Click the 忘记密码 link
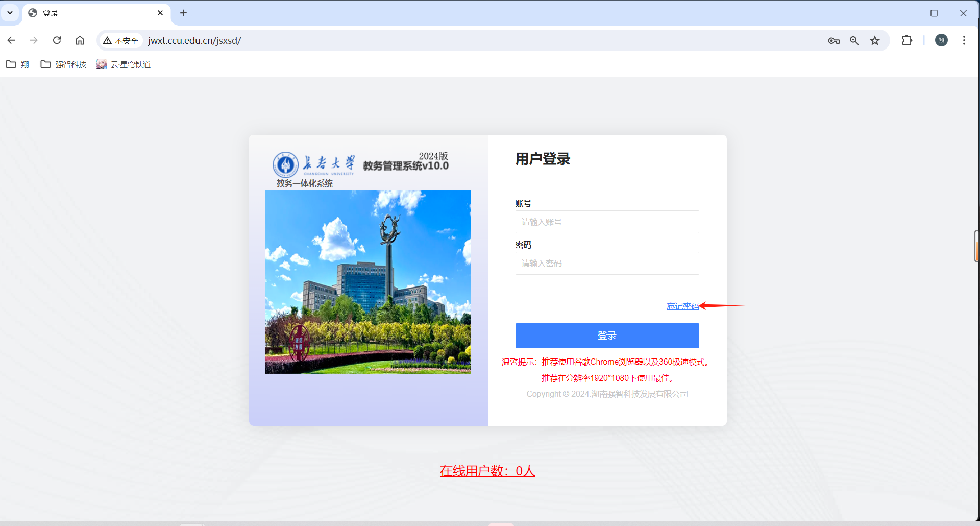 coord(682,306)
